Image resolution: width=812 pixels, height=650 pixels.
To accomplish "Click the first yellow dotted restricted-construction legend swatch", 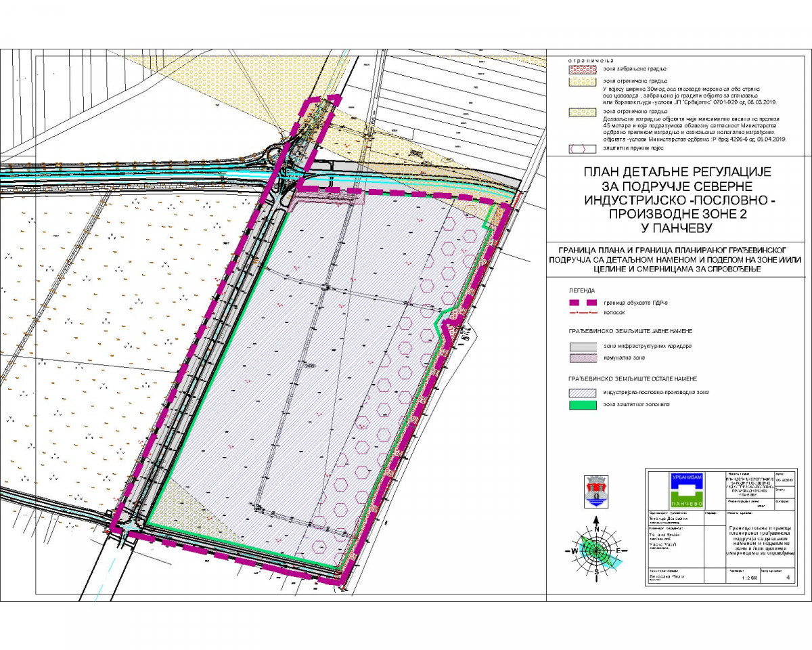I will (x=582, y=81).
